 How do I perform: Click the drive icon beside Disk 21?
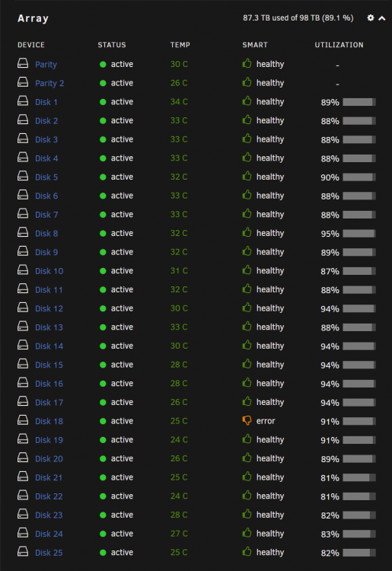click(23, 477)
